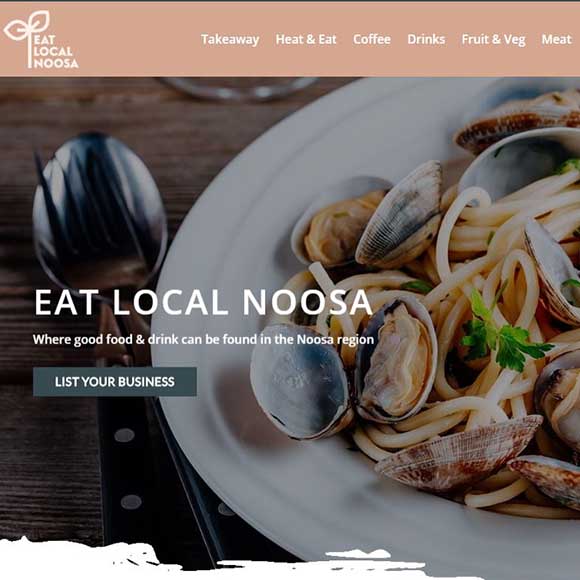Click the Eat Local Noosa logo text
Screen dimensions: 580x580
click(x=55, y=51)
